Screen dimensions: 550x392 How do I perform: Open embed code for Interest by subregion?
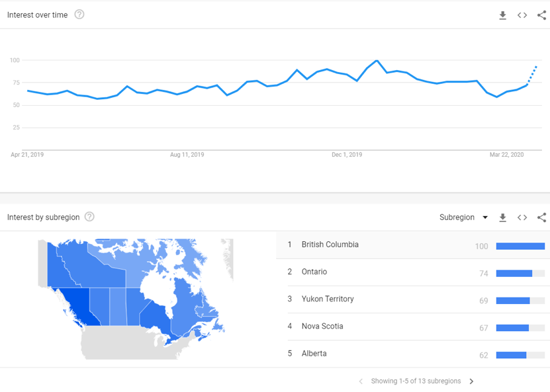tap(522, 217)
